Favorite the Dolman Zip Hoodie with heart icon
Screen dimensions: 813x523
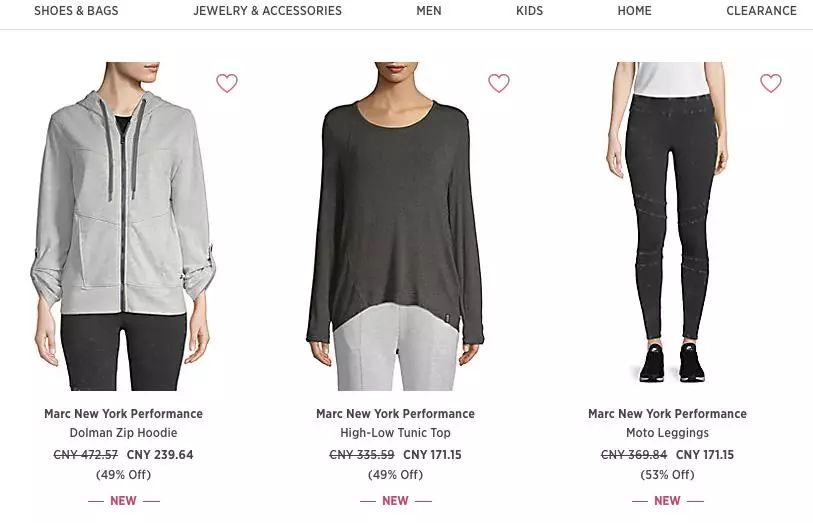pos(227,83)
